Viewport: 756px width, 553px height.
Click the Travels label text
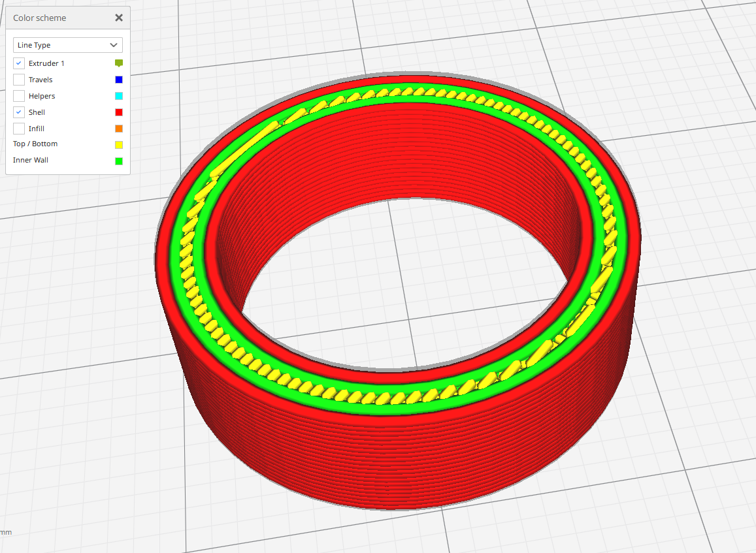[41, 80]
